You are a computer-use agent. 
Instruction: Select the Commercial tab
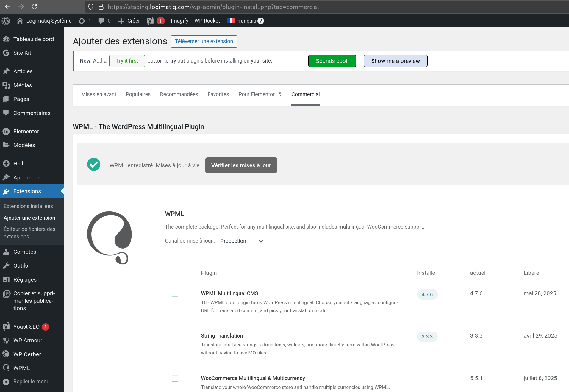pos(306,94)
